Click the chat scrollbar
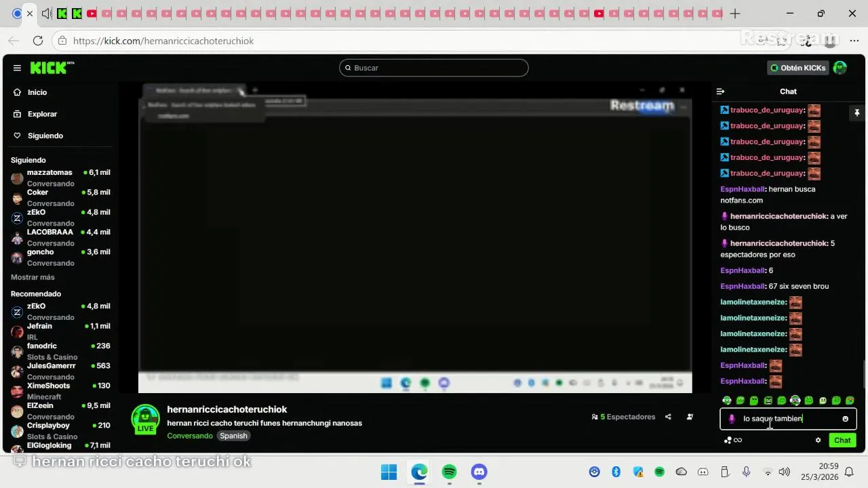The height and width of the screenshot is (488, 868). pos(864,374)
